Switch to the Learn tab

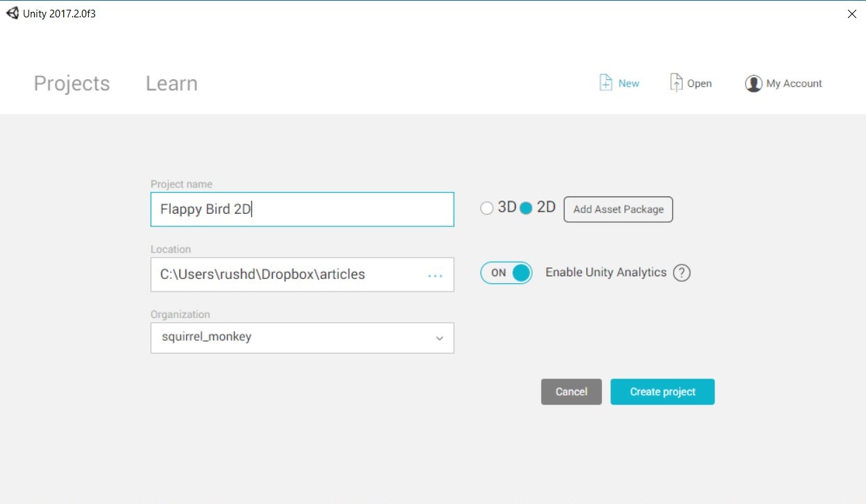pyautogui.click(x=172, y=83)
